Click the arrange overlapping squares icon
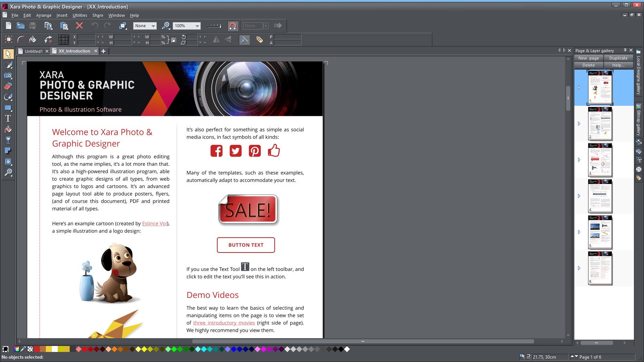This screenshot has width=644, height=362. coord(123,26)
